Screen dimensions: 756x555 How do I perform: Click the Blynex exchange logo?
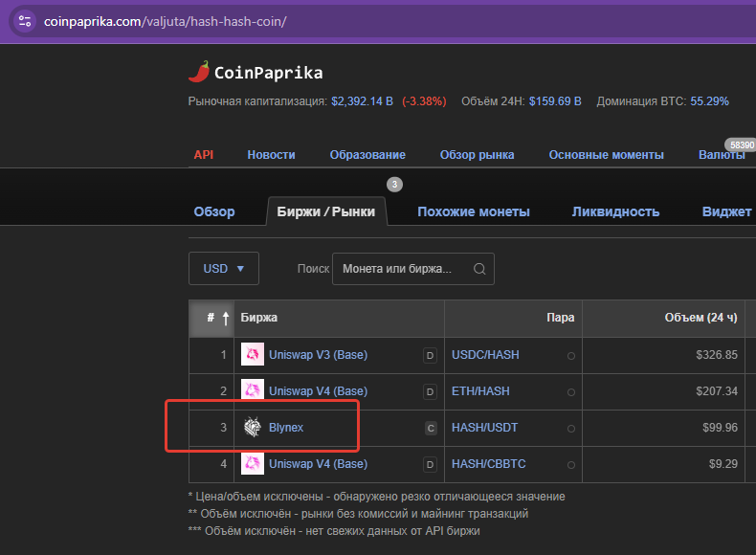pos(253,427)
